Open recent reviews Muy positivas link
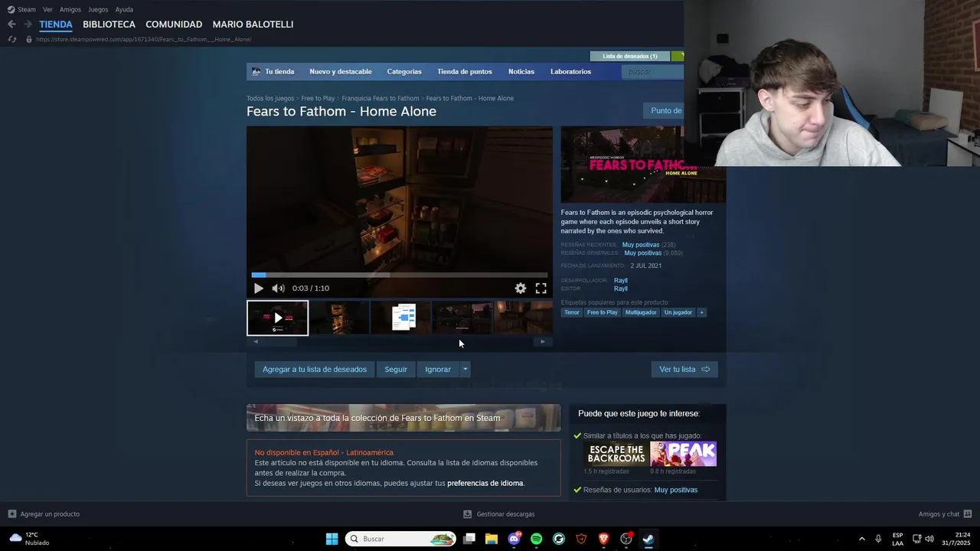 (x=641, y=245)
